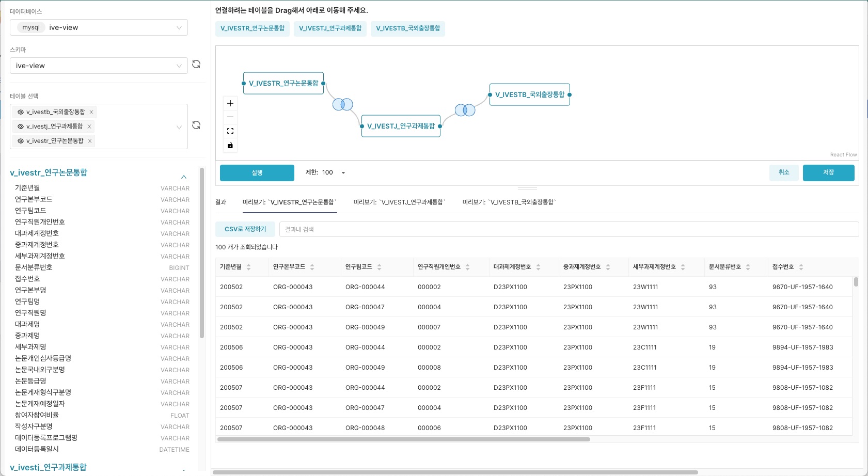Collapse the v_ivestr_연구논문통합 column list

(x=184, y=177)
